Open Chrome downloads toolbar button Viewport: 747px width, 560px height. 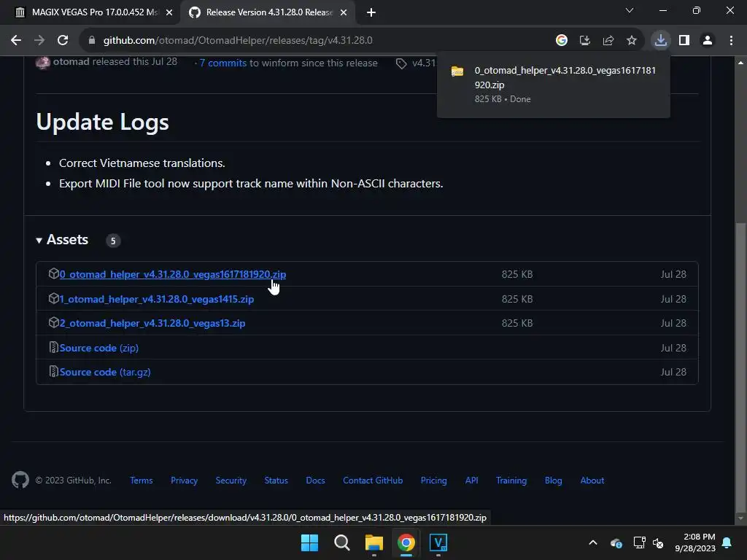(660, 41)
